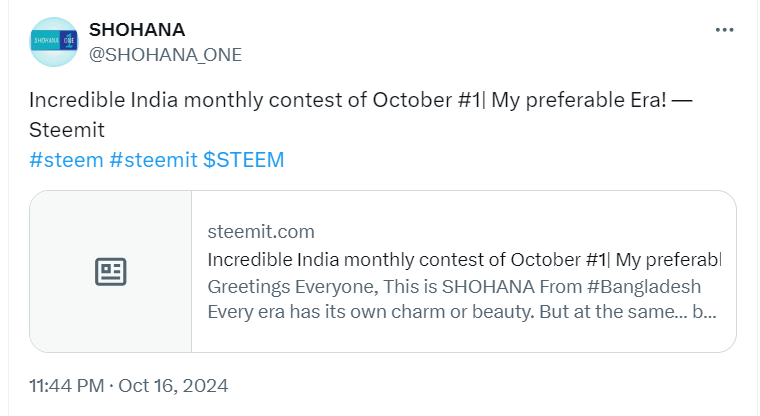This screenshot has width=760, height=416.
Task: Click 'My preferable Era!' in tweet text
Action: tap(579, 100)
